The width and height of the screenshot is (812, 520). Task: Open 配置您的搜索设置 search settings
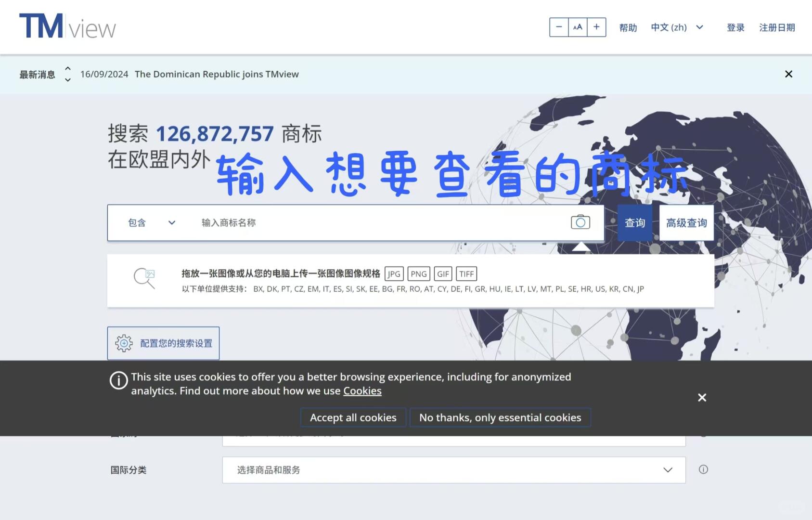(163, 343)
